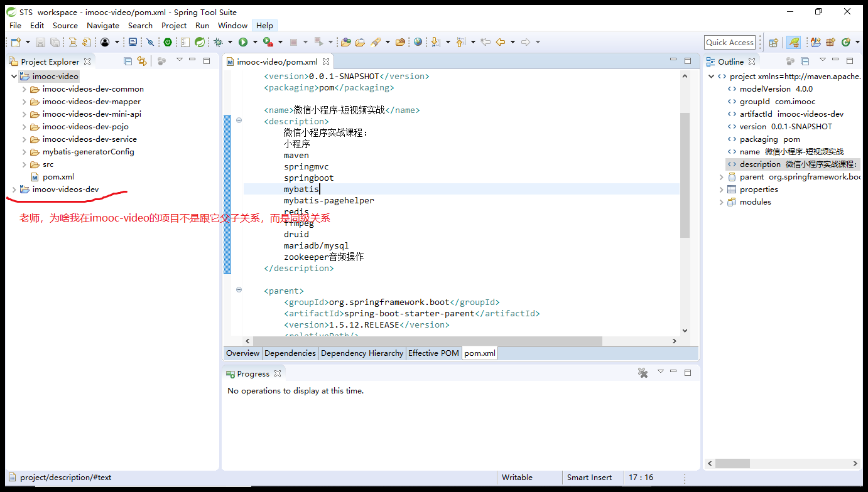Expand the imooc-videos-dev-mapper folder
The width and height of the screenshot is (868, 492).
(24, 102)
